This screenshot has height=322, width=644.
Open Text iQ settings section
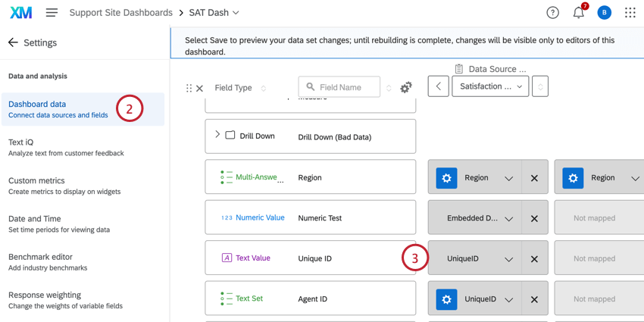click(x=20, y=142)
